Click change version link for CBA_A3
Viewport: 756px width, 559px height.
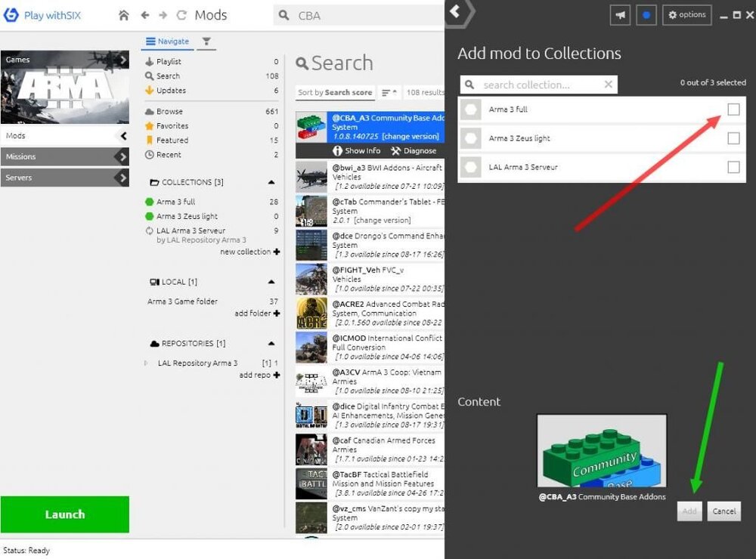pyautogui.click(x=411, y=137)
